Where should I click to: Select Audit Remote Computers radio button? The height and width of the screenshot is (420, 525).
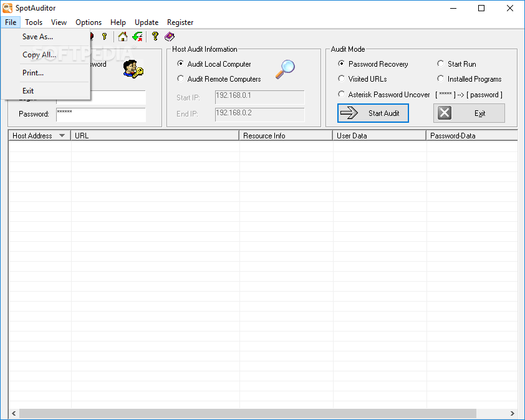(x=180, y=79)
